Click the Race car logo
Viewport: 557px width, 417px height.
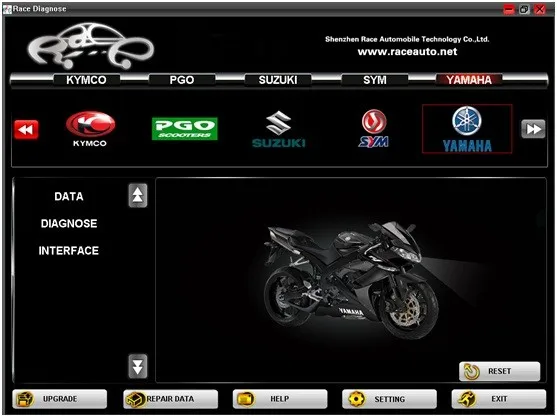(x=91, y=45)
